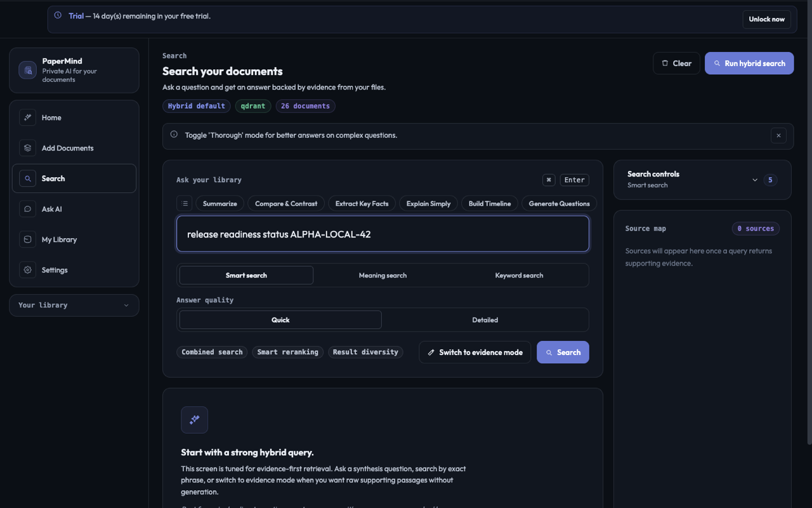Screen dimensions: 812x508
Task: Insert the Build Timeline prompt
Action: (490, 204)
